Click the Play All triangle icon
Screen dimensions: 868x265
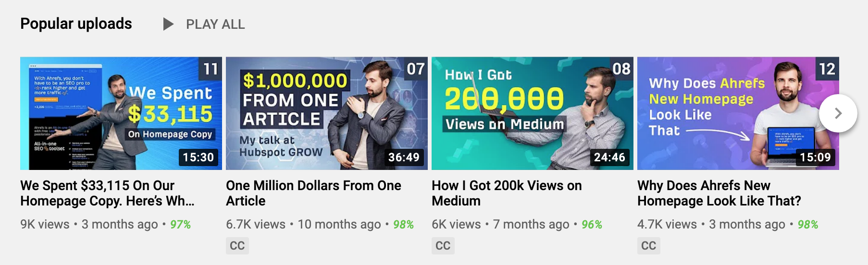click(168, 24)
